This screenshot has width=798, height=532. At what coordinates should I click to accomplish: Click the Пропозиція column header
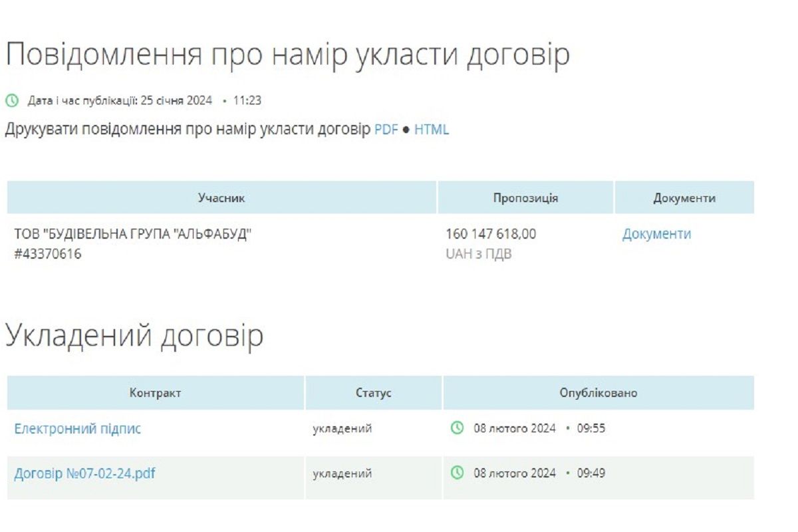click(x=525, y=198)
